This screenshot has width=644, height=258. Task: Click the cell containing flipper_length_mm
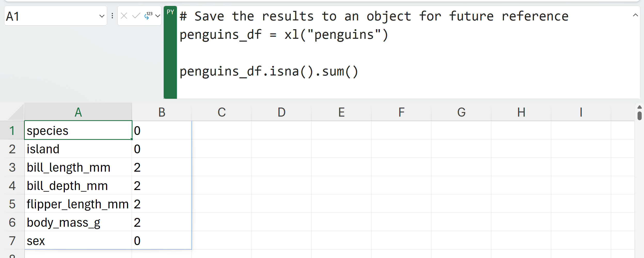78,204
